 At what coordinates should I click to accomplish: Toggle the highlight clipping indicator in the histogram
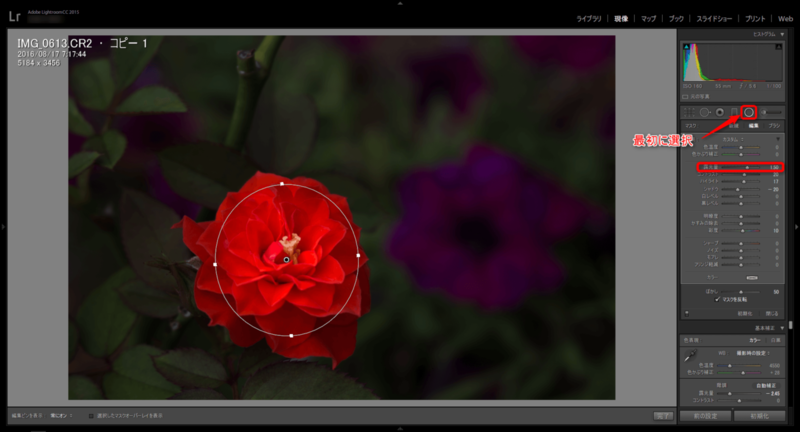(x=779, y=47)
